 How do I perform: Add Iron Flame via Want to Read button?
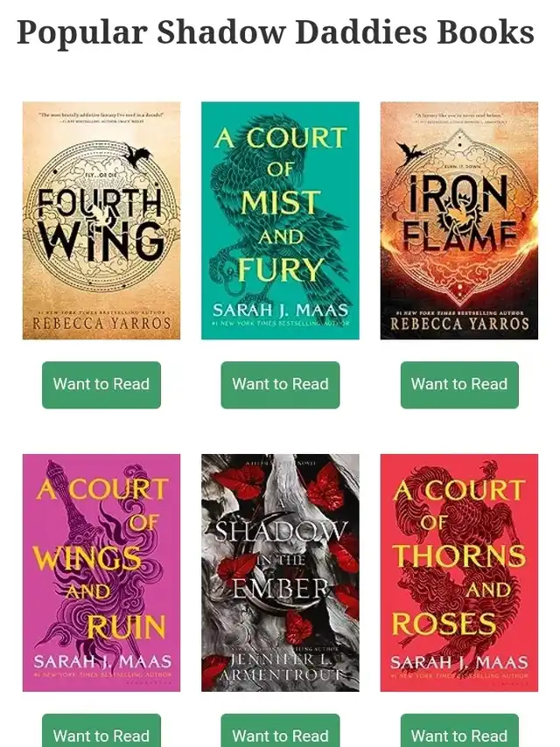click(459, 385)
